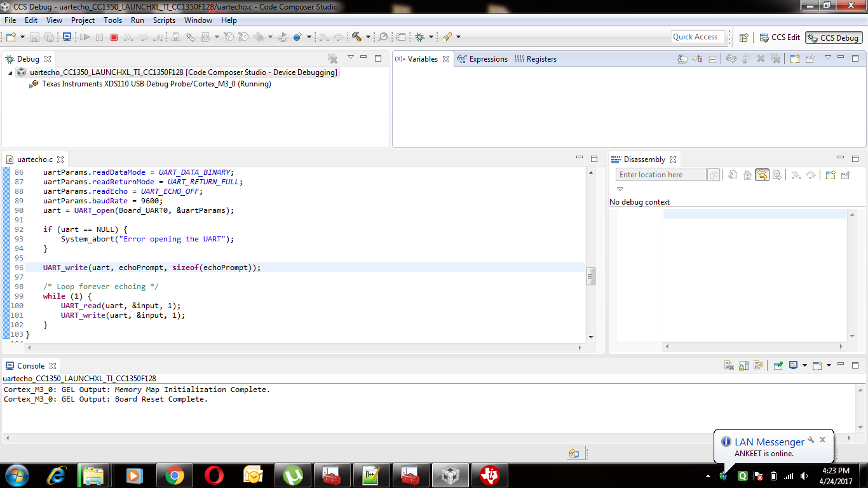Click the code editor vertical scrollbar thumb
Screen dimensions: 868x488
pyautogui.click(x=590, y=276)
